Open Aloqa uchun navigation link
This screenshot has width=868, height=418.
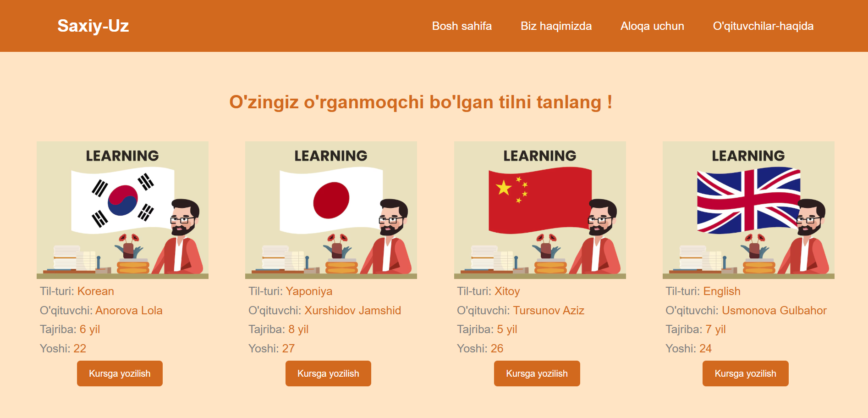(652, 26)
